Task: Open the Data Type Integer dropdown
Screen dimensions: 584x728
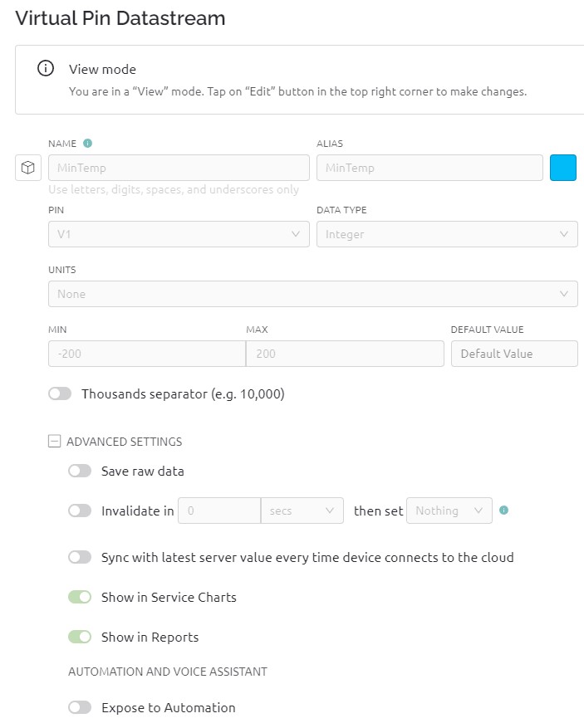Action: [x=446, y=234]
